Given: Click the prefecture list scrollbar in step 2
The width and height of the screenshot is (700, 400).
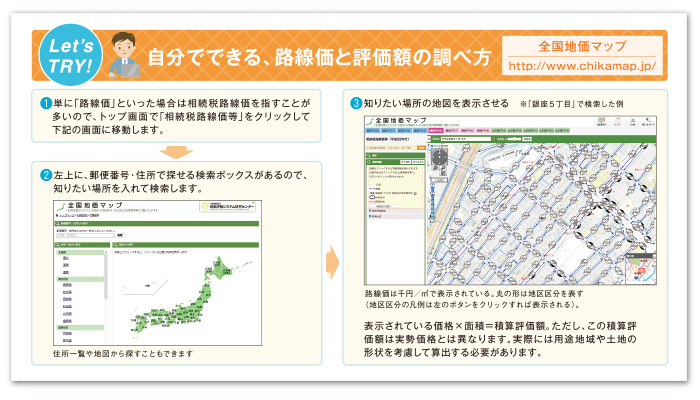Looking at the screenshot, I should tap(106, 275).
